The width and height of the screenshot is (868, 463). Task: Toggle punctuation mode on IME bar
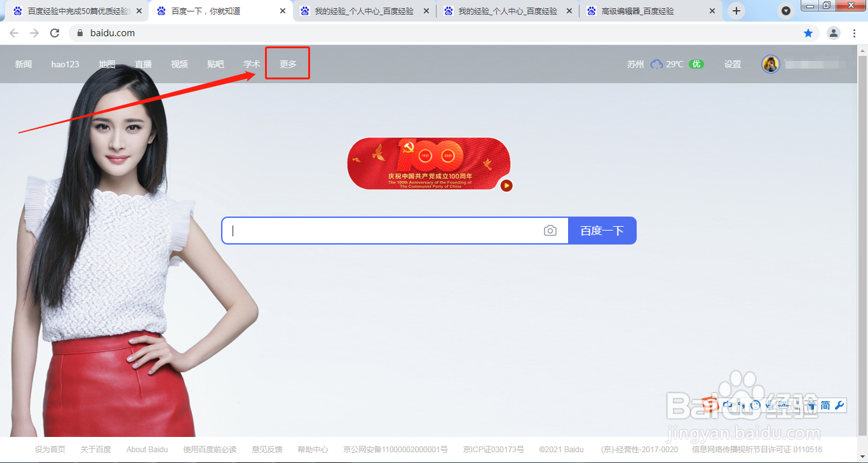[x=742, y=405]
